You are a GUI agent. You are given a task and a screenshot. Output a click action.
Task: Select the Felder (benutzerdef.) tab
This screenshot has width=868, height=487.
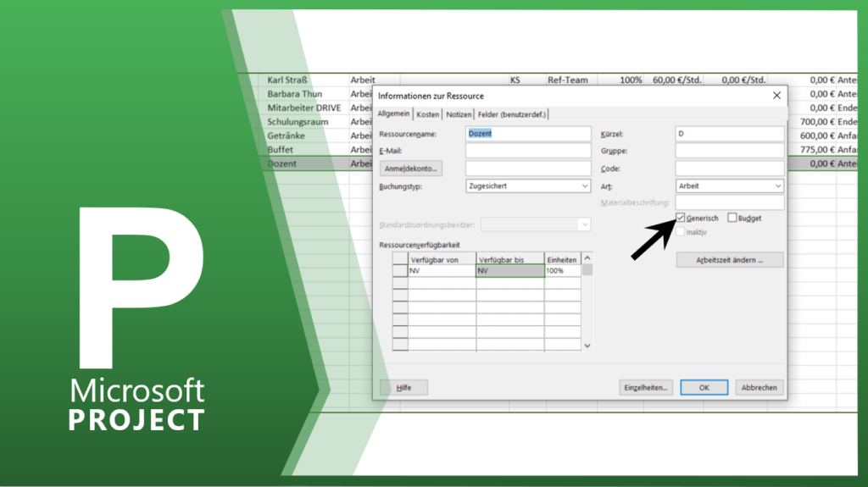(x=512, y=114)
